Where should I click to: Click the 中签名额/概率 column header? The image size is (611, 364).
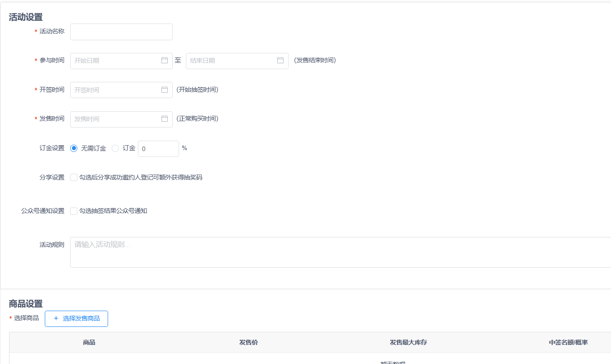[568, 343]
